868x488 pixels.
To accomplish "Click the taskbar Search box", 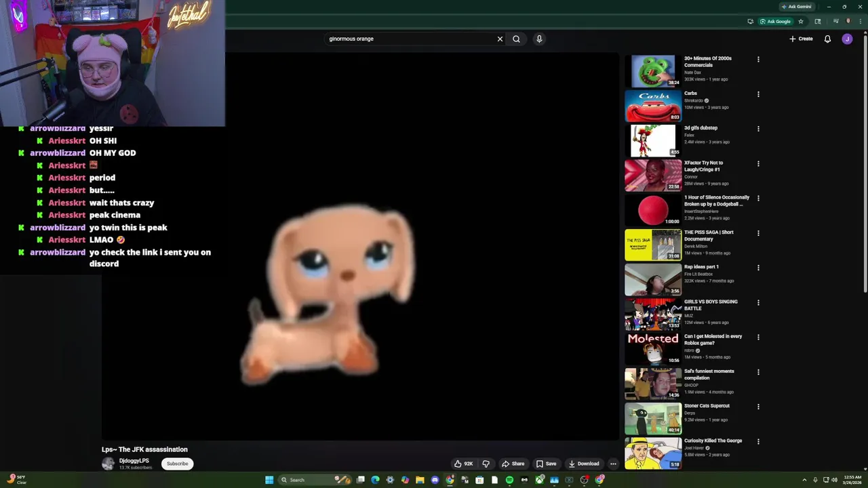I will coord(314,480).
